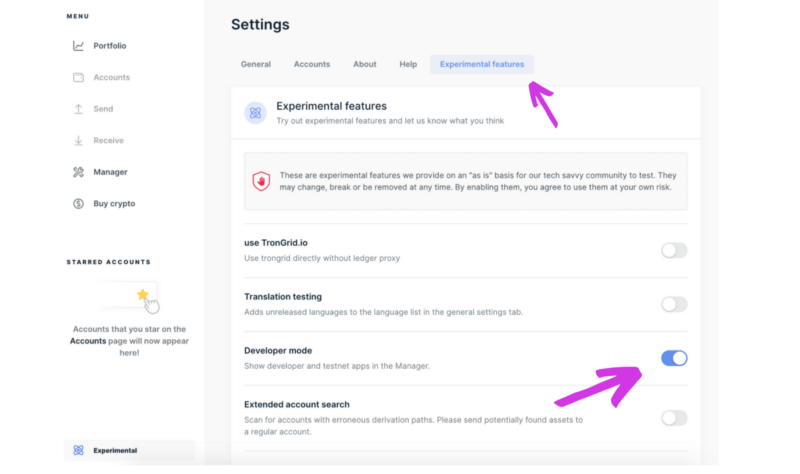Image resolution: width=800 pixels, height=474 pixels.
Task: Switch to the General settings tab
Action: (256, 64)
